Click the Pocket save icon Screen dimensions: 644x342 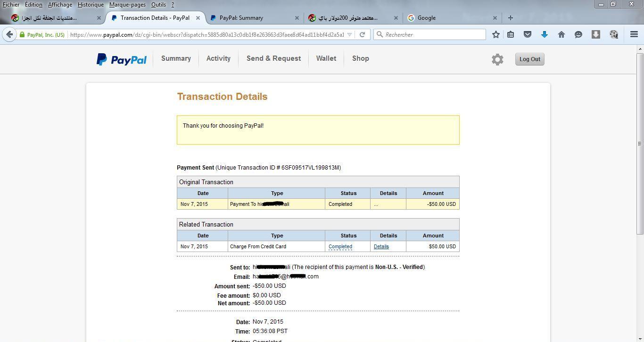(528, 34)
